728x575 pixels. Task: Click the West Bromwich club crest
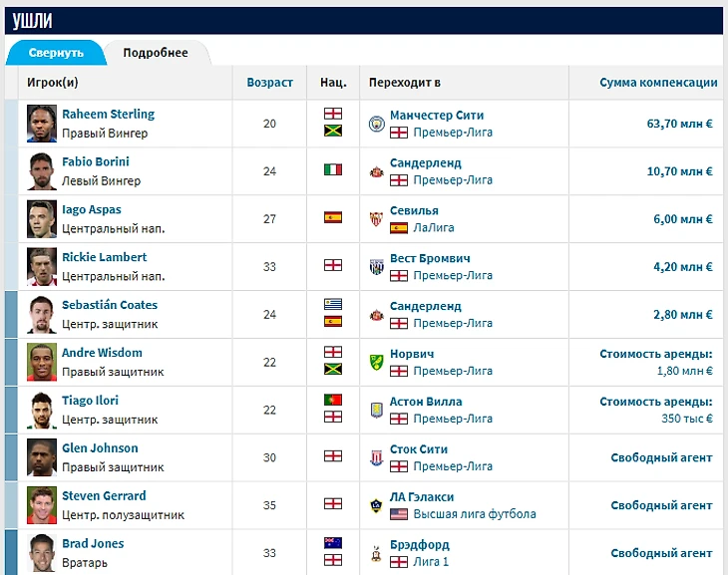coord(376,267)
